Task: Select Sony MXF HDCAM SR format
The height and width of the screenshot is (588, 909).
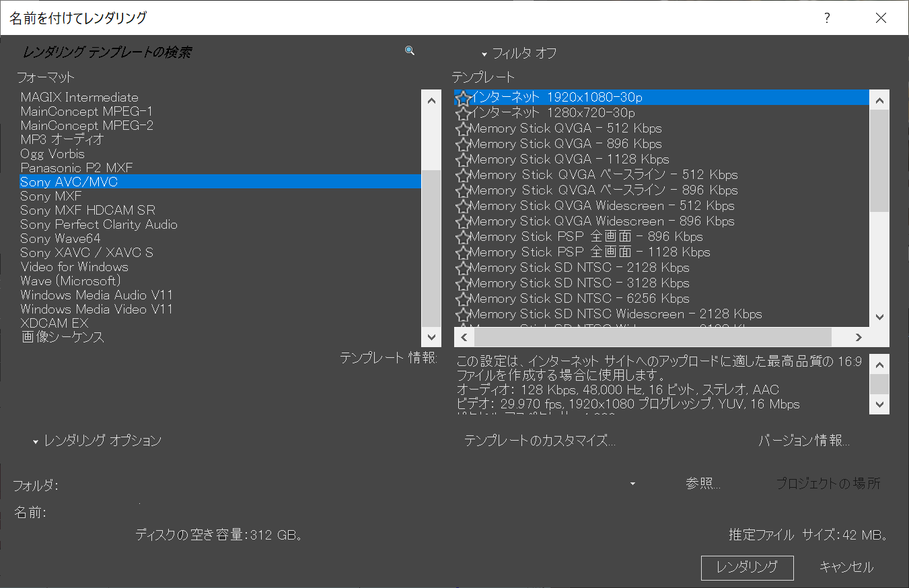Action: pyautogui.click(x=220, y=210)
